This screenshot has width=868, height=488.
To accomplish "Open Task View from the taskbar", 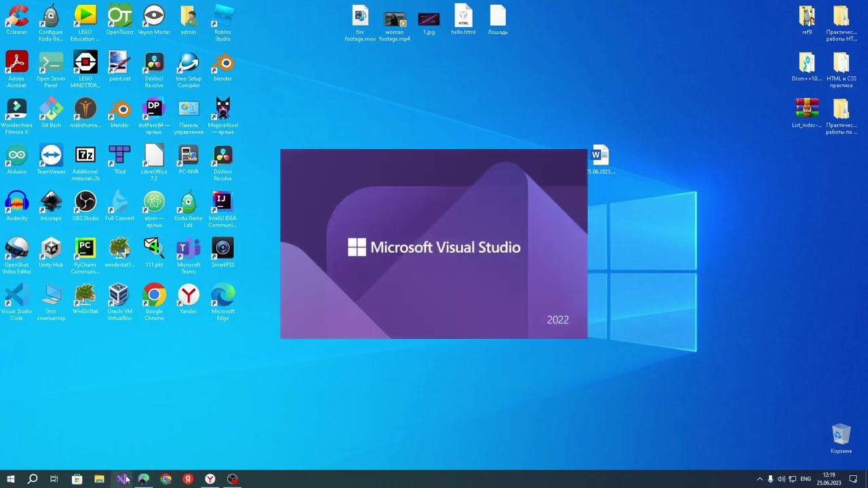I will click(54, 479).
